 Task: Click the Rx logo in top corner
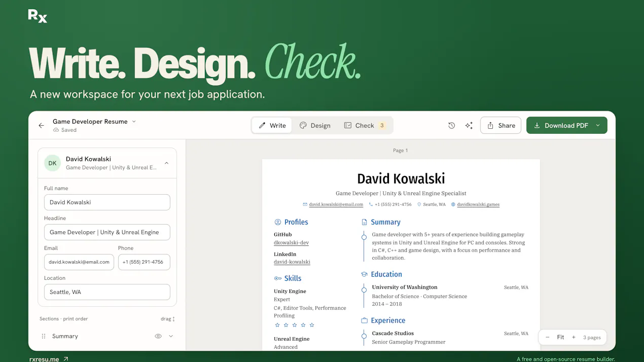tap(38, 16)
